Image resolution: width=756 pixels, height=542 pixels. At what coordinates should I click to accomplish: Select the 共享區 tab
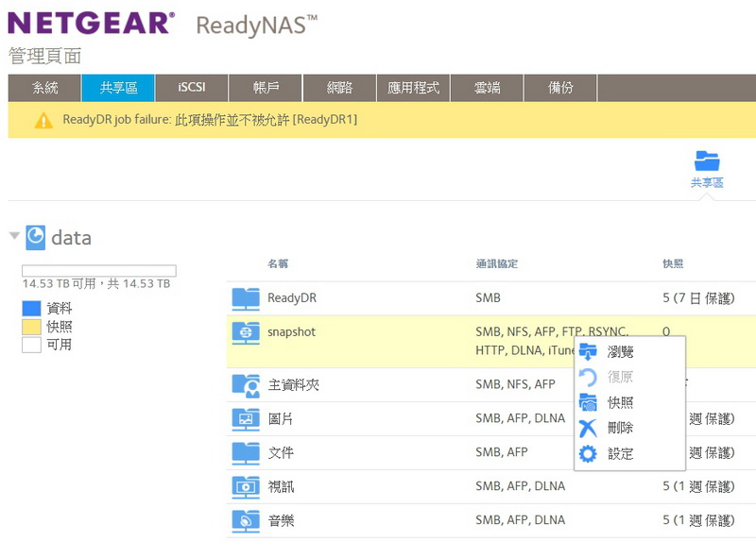point(118,88)
